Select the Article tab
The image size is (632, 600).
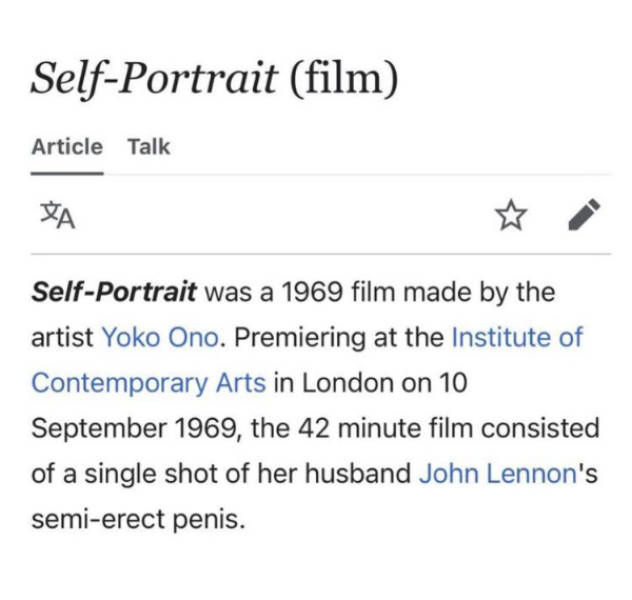(x=67, y=147)
